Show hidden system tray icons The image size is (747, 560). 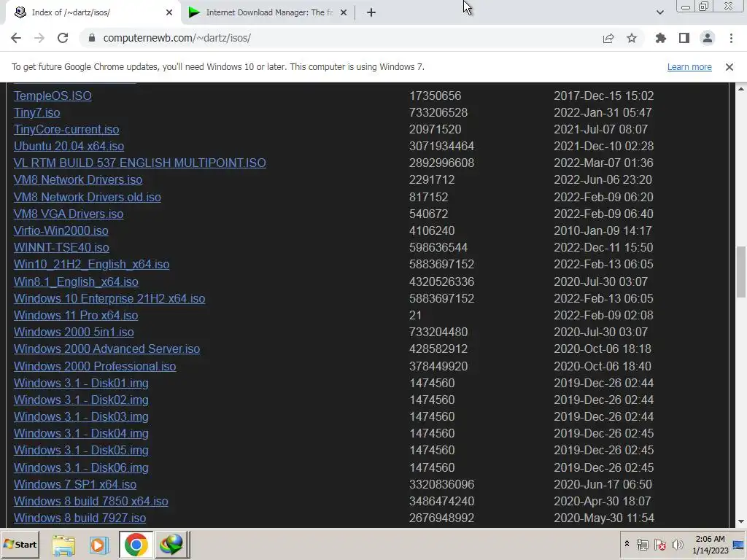pyautogui.click(x=627, y=544)
